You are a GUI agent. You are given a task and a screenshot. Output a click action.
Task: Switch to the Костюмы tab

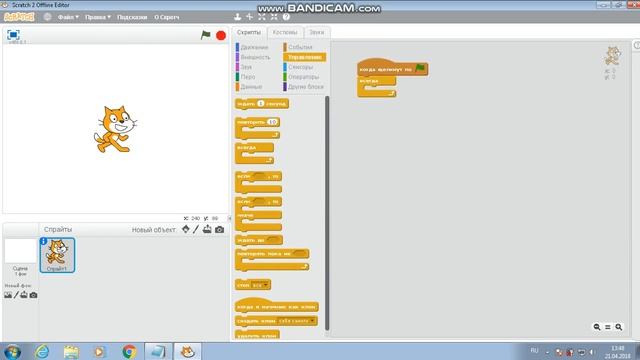pyautogui.click(x=285, y=32)
